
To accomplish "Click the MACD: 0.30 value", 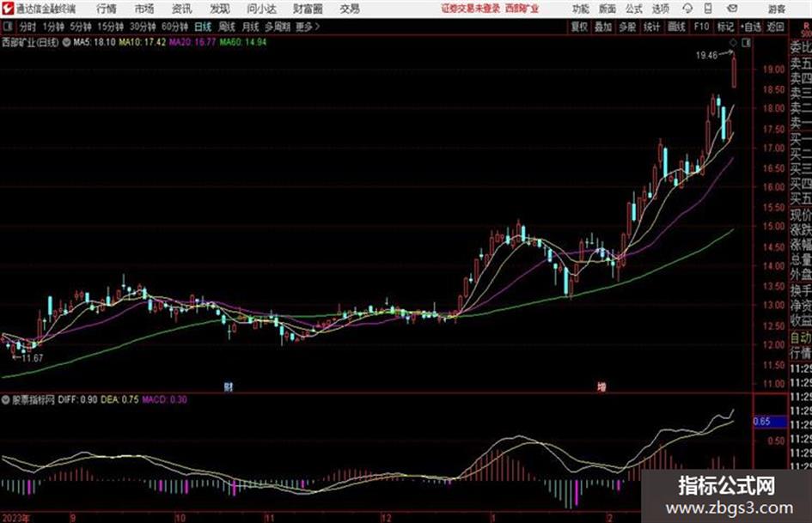I will tap(165, 399).
